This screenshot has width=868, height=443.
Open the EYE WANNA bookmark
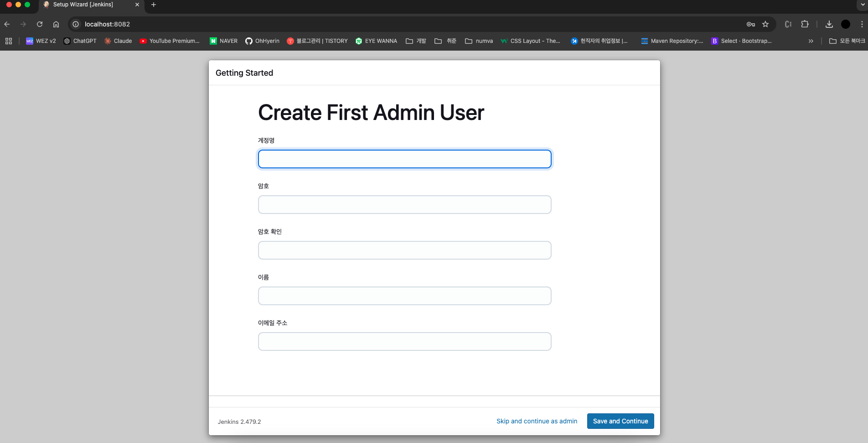tap(376, 41)
